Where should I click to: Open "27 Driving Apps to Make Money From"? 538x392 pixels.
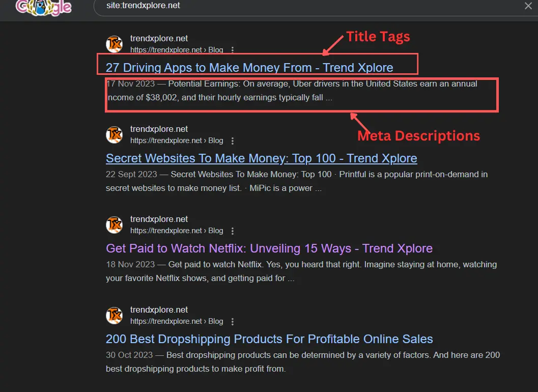coord(249,67)
